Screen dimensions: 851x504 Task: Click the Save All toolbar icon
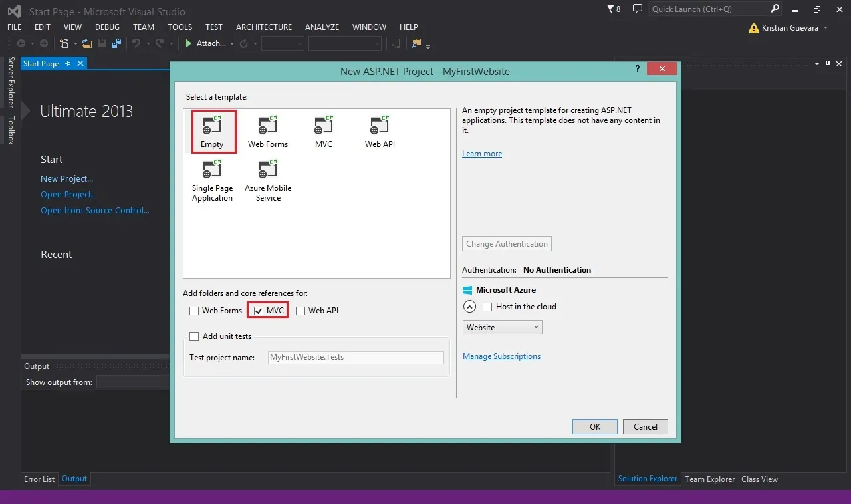117,43
